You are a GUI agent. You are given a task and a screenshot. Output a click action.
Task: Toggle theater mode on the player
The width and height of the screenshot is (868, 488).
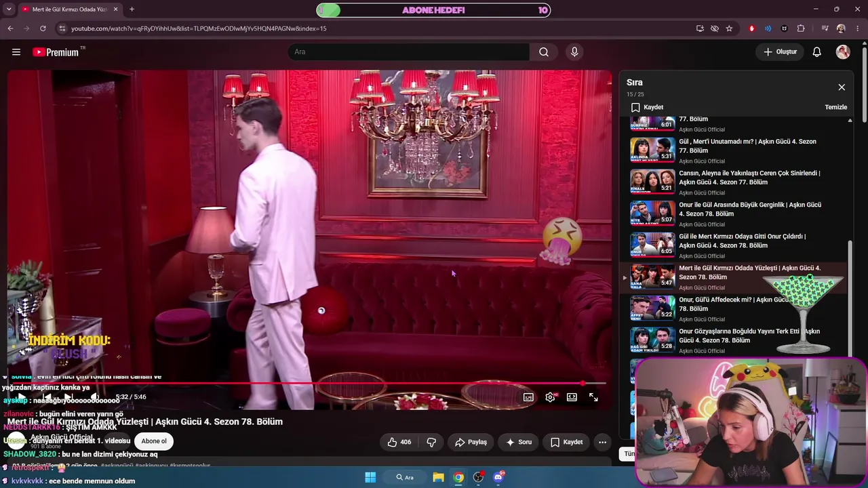[x=572, y=397]
